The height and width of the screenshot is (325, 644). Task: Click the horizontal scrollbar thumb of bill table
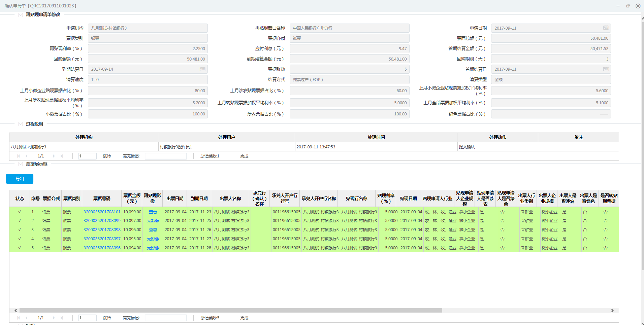[x=231, y=311]
